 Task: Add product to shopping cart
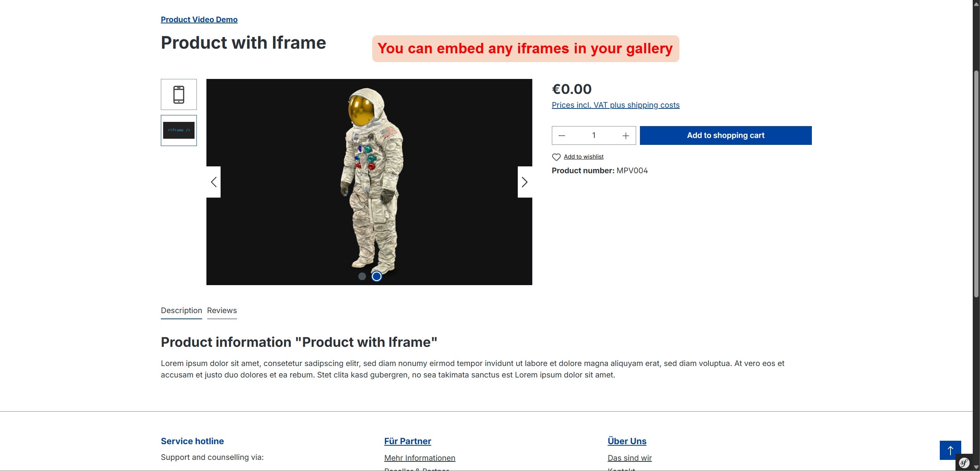coord(726,135)
